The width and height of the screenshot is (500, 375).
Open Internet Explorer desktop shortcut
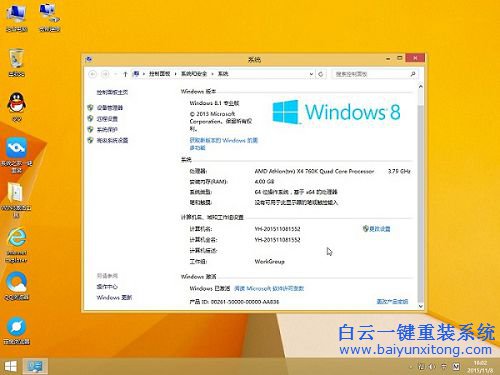click(16, 245)
